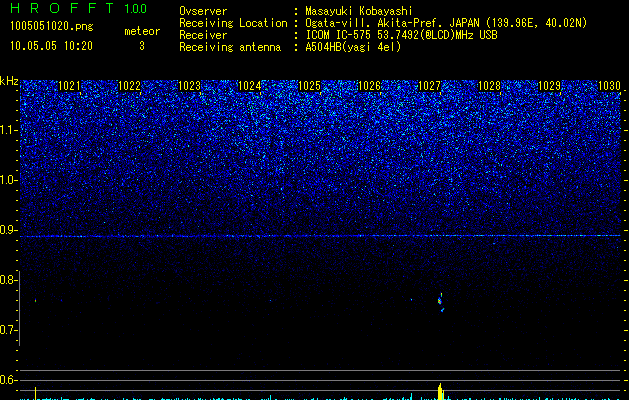Click the 1029 time marker
Screen dimensions: 629x400
click(550, 86)
